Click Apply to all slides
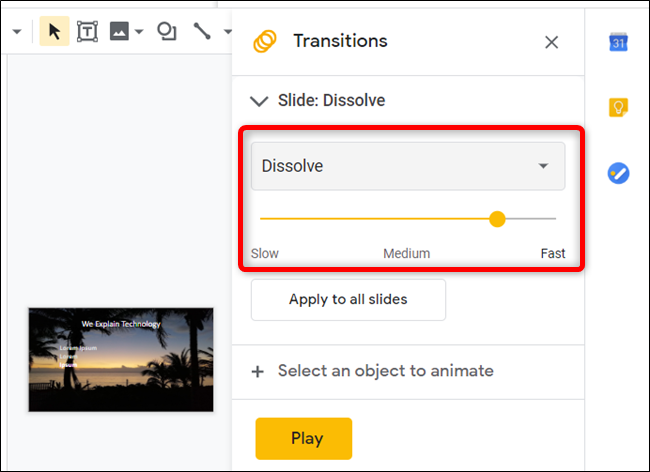This screenshot has height=472, width=650. tap(348, 299)
